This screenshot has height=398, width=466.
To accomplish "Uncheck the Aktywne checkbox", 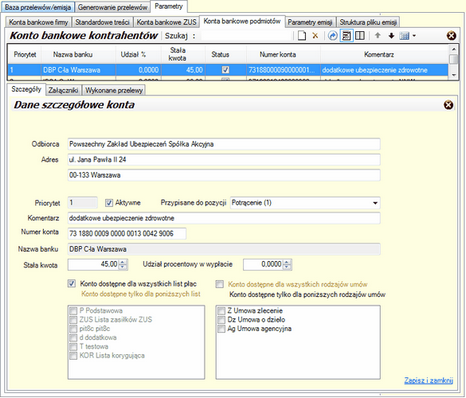I will (x=109, y=203).
